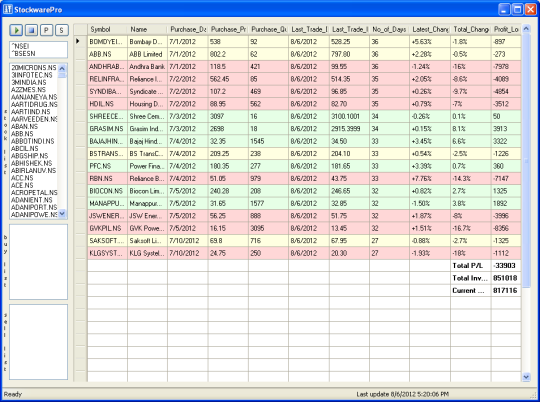
Task: Click BIOCON.NS symbol cell
Action: point(107,191)
